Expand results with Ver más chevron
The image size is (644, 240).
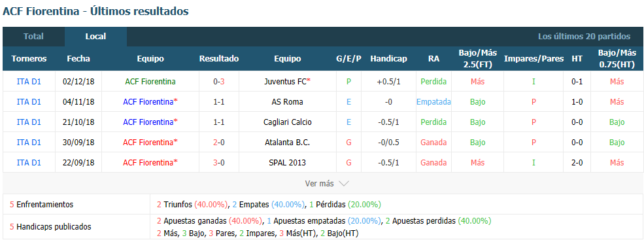coord(344,184)
